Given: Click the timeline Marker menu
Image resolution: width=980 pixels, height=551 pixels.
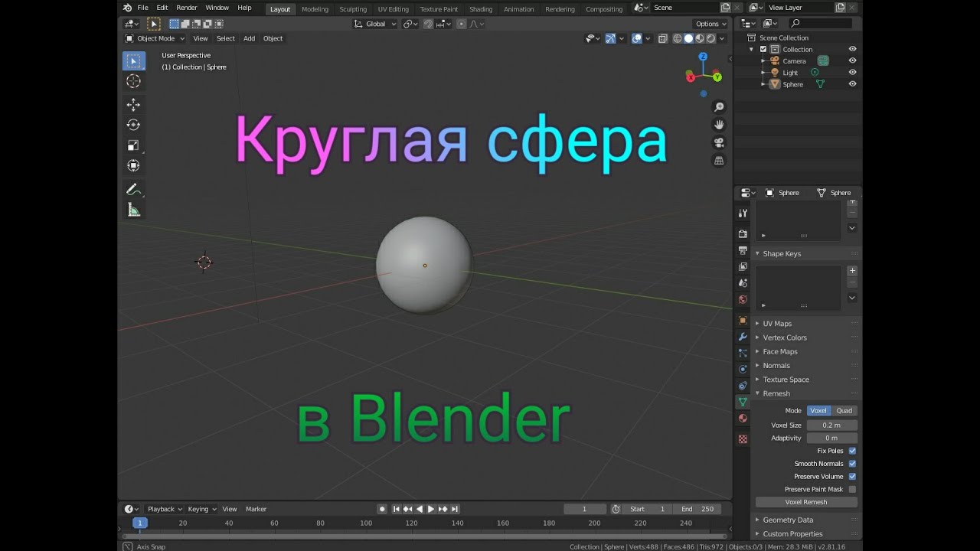Looking at the screenshot, I should tap(256, 509).
